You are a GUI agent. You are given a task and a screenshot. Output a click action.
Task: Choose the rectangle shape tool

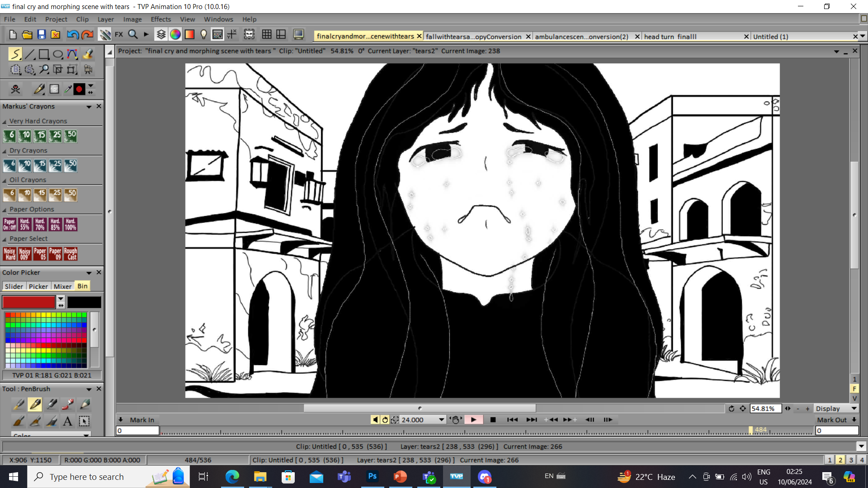click(x=44, y=54)
